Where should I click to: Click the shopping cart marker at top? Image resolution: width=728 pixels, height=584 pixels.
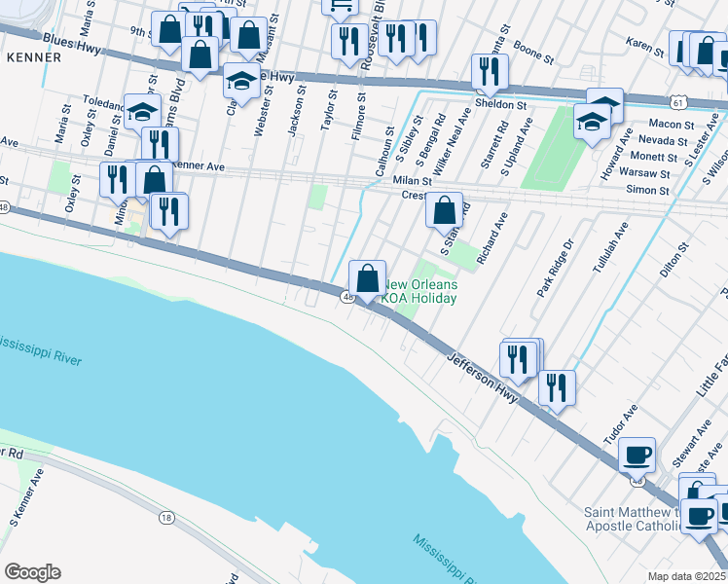tap(341, 9)
